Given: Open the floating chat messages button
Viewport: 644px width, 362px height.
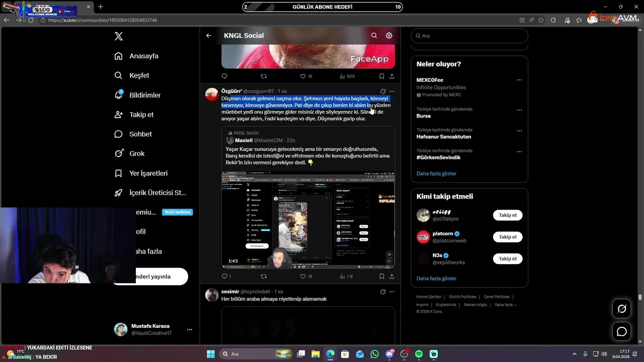Looking at the screenshot, I should click(x=622, y=331).
